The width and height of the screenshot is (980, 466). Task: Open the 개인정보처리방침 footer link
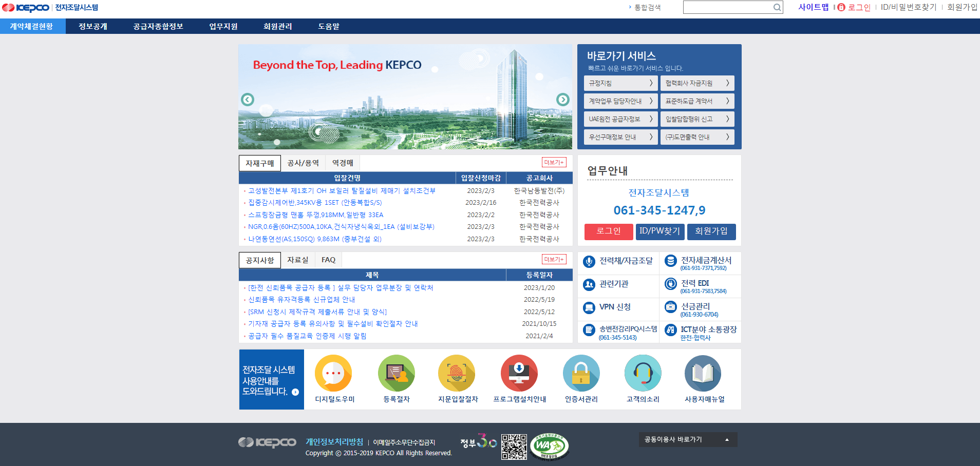[334, 442]
